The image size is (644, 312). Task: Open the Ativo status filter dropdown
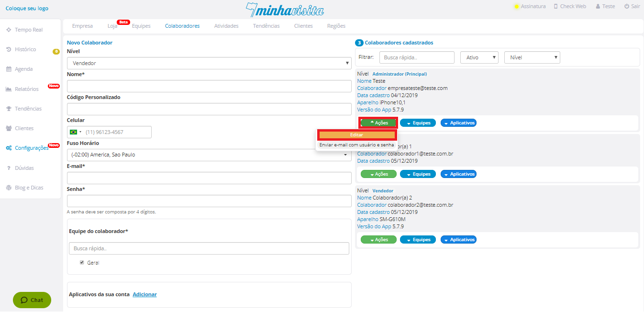pos(479,57)
